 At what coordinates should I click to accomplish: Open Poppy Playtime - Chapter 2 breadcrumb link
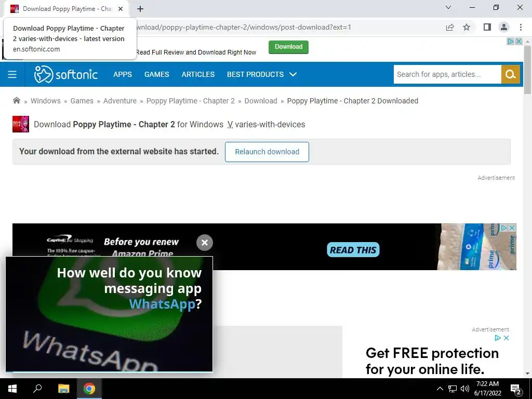point(190,101)
